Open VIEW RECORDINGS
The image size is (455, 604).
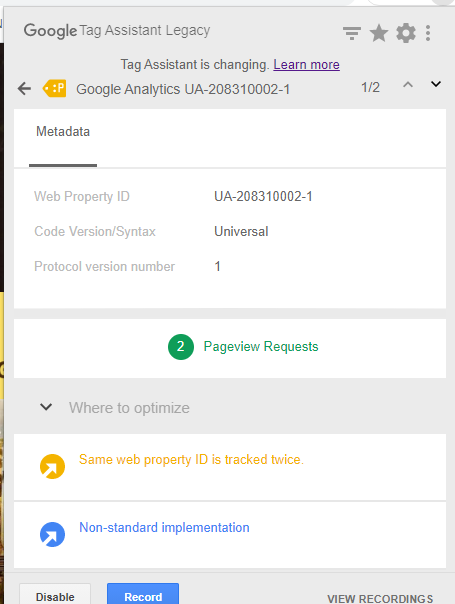[380, 599]
